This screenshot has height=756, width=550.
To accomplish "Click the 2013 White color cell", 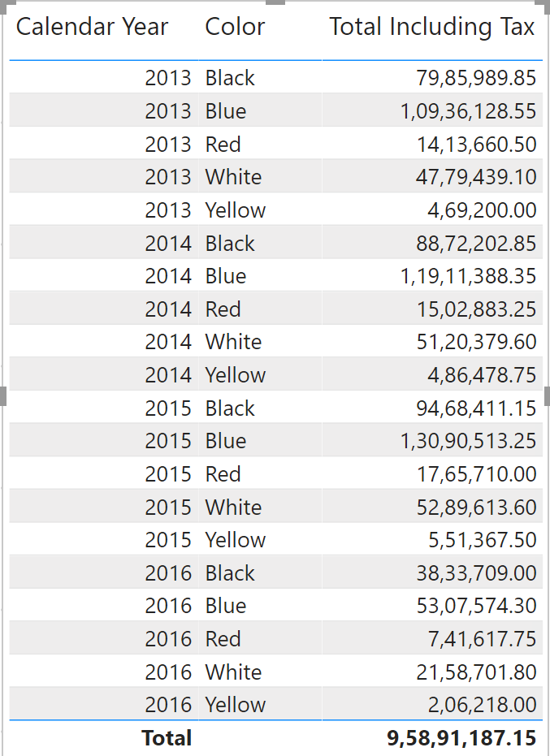I will (233, 177).
